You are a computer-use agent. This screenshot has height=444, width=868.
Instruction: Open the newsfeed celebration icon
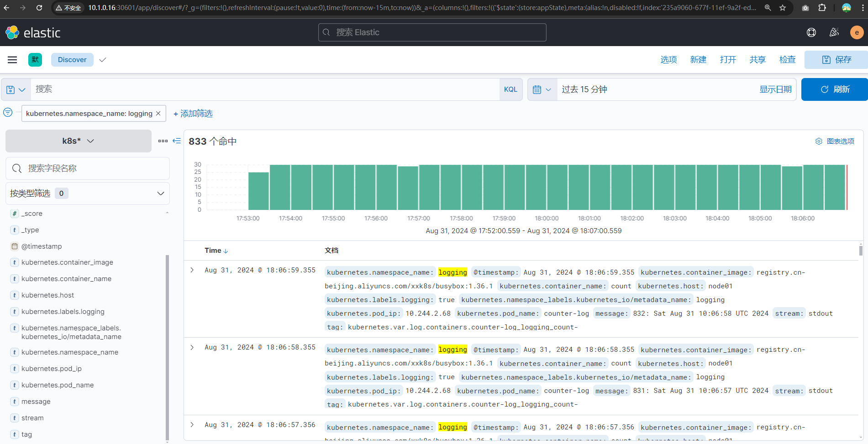[x=834, y=32]
